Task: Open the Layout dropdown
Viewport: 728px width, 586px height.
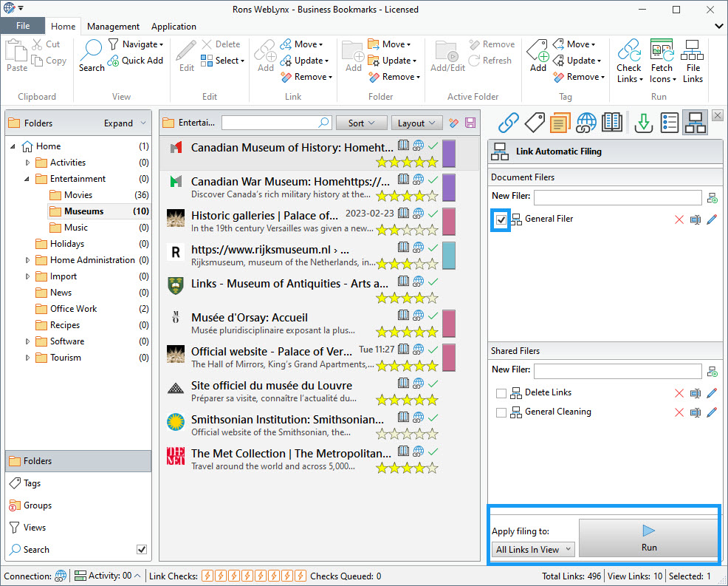Action: [416, 123]
